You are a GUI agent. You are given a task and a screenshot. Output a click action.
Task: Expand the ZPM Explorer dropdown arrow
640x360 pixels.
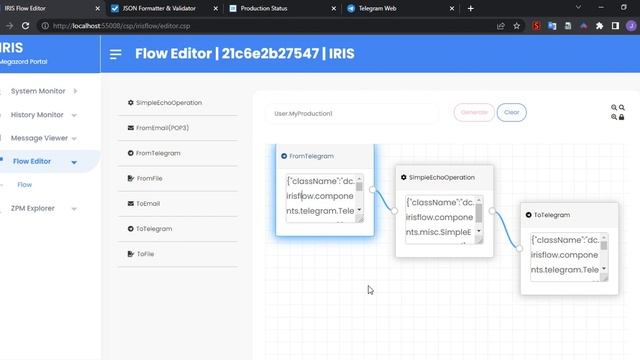[x=74, y=209]
